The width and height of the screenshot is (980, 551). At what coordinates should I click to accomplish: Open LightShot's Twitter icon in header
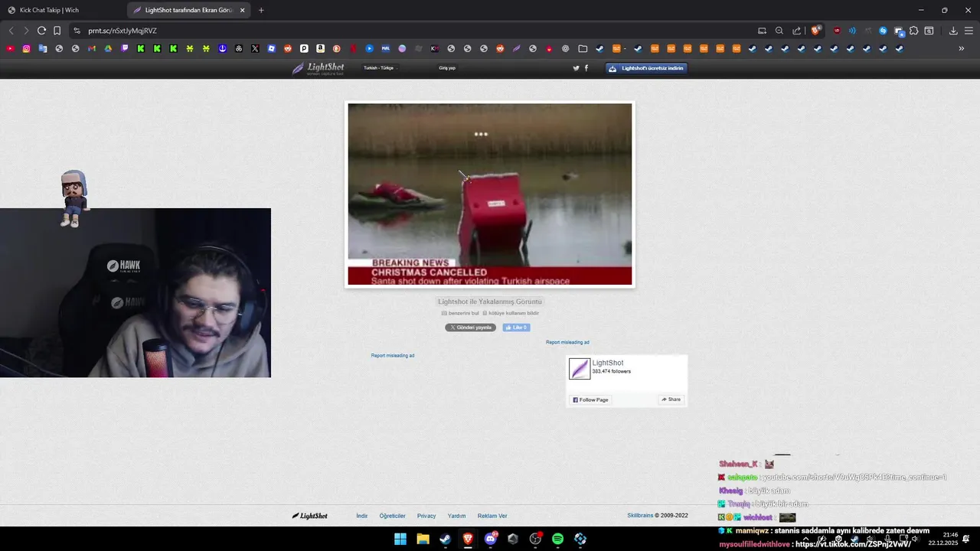(577, 68)
